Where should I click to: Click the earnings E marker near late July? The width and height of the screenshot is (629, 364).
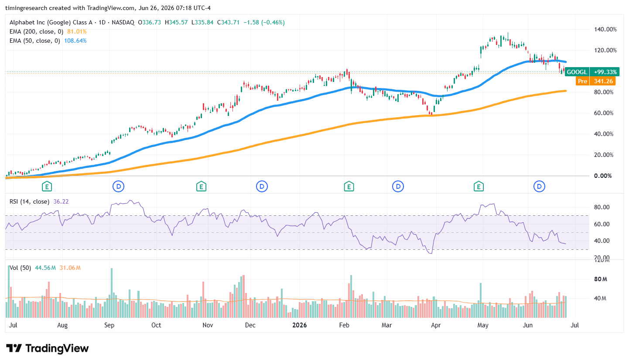(x=47, y=187)
